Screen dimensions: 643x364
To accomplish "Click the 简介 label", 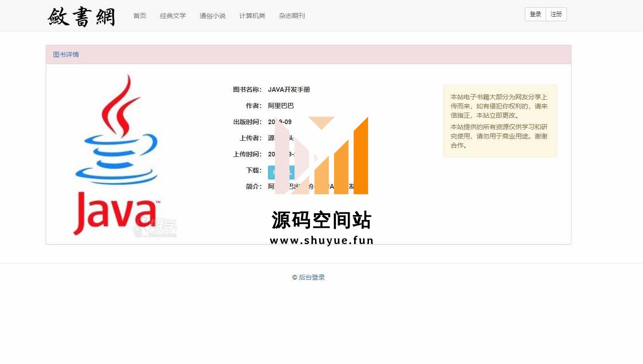I will [254, 186].
